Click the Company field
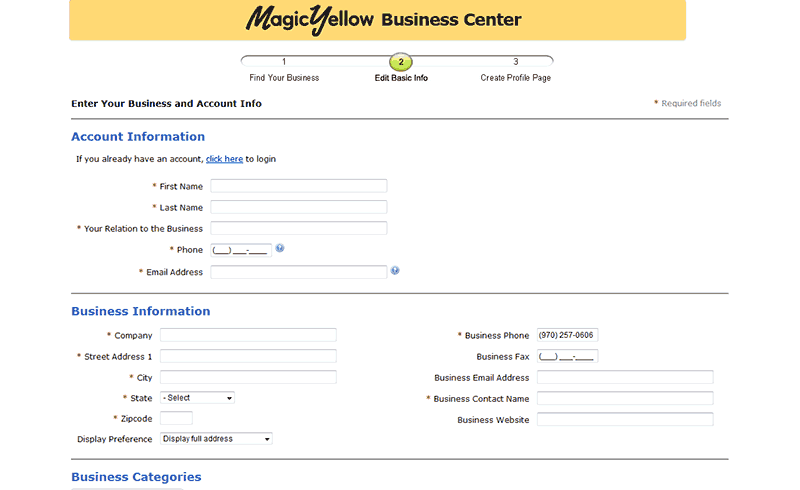This screenshot has height=490, width=800. [x=248, y=335]
